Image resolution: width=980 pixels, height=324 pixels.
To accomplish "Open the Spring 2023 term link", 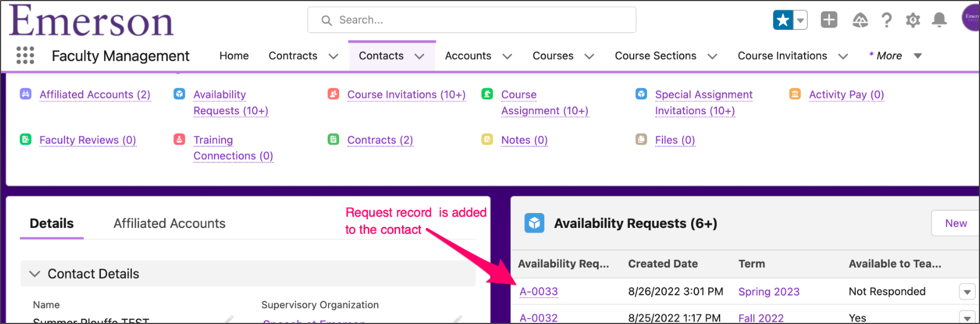I will pos(769,291).
